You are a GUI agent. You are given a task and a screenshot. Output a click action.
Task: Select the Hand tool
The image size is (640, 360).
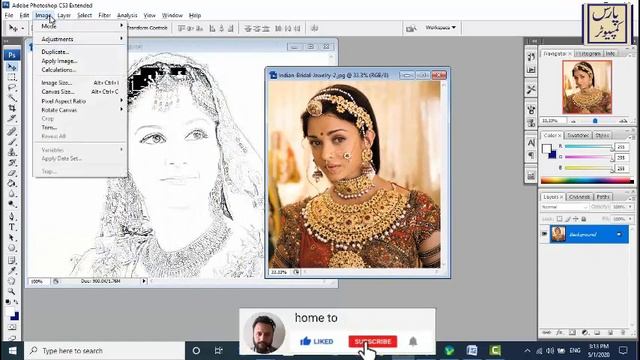(12, 281)
